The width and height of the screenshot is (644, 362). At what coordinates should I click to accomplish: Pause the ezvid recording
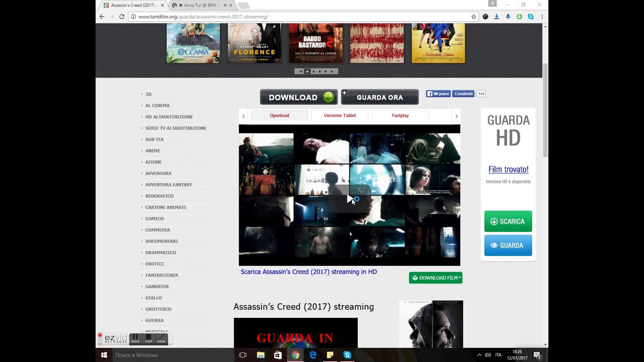tap(135, 339)
